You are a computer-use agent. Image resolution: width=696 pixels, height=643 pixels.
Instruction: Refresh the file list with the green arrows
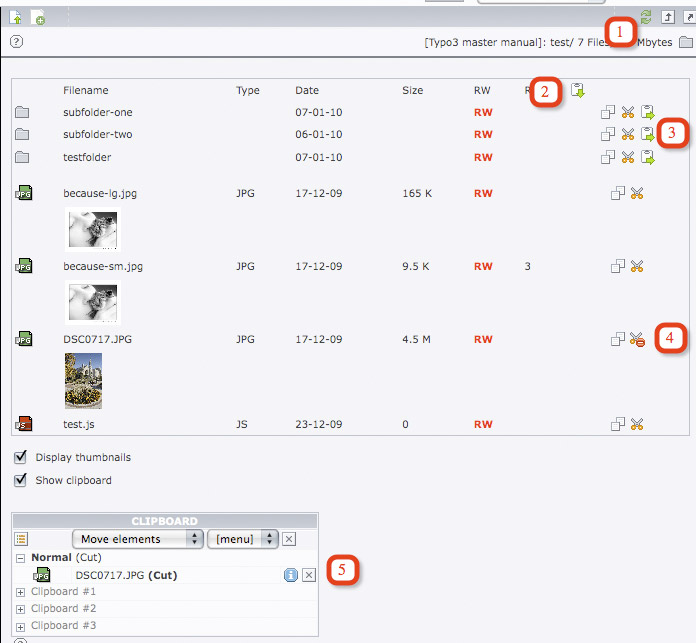click(646, 17)
